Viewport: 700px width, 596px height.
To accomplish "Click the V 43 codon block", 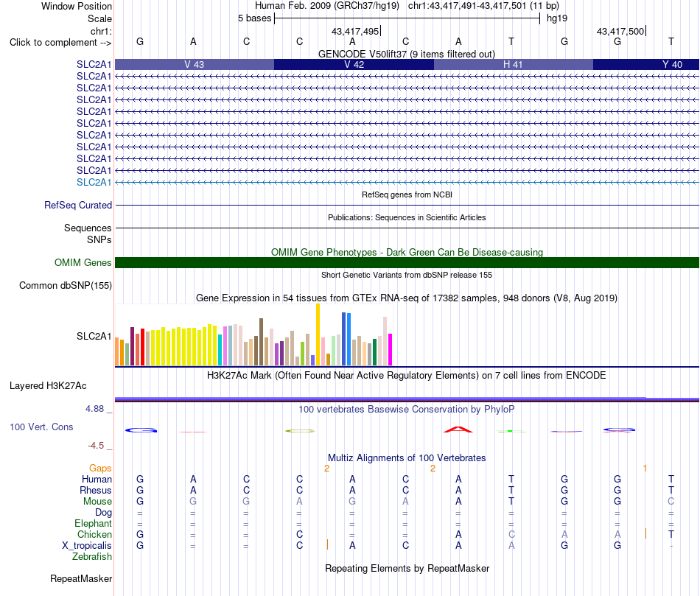I will [195, 64].
